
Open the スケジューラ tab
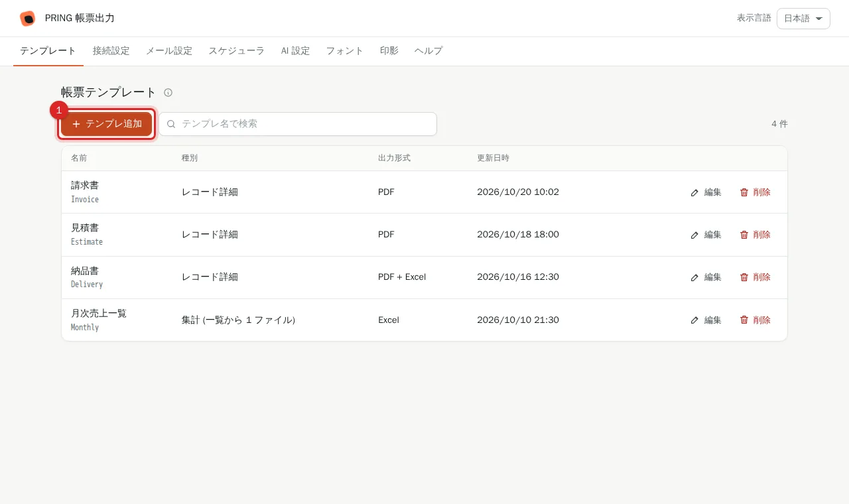tap(237, 51)
